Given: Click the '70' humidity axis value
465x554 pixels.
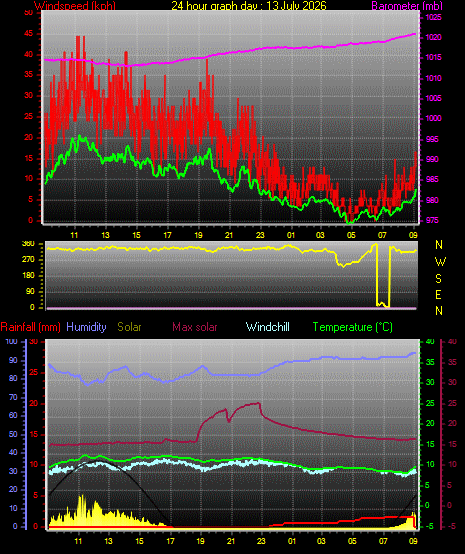Looking at the screenshot, I should pos(13,397).
